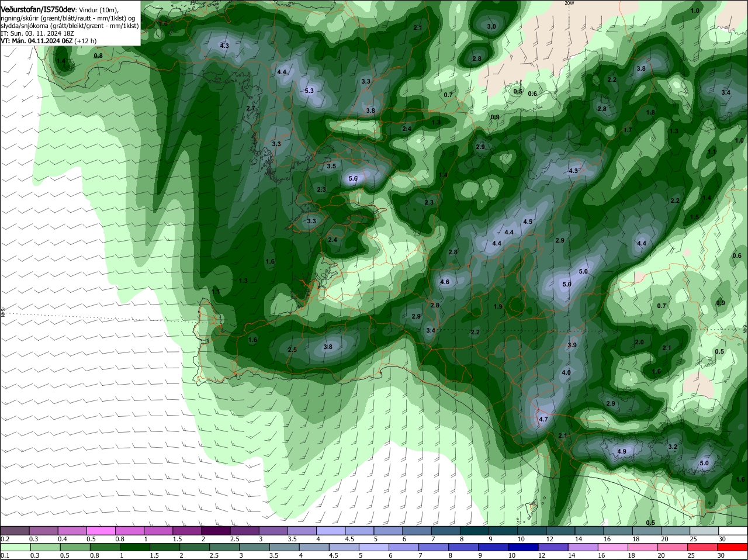Select the white swatch labeled 30 in purple legend
Viewport: 748px width, 560px height.
point(733,530)
